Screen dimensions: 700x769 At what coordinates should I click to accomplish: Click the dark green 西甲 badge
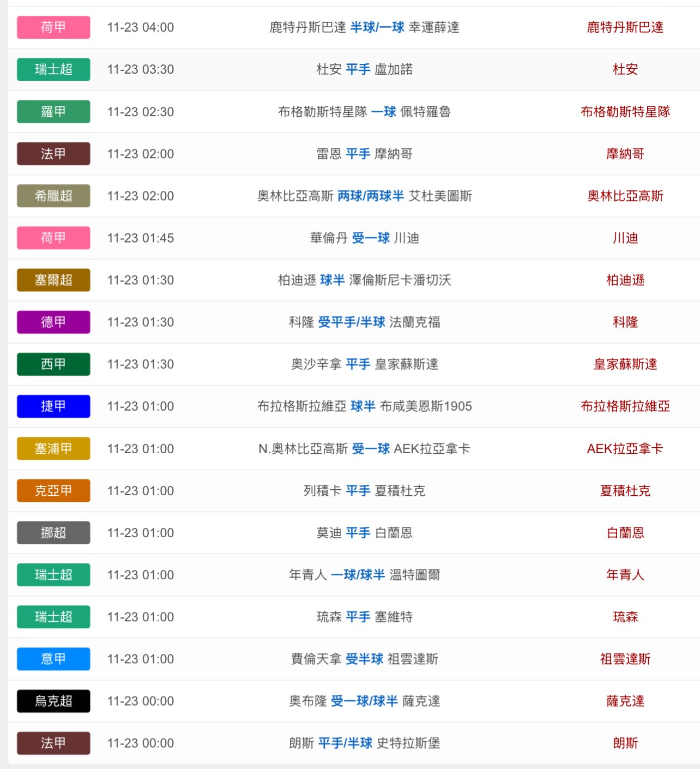[x=53, y=364]
